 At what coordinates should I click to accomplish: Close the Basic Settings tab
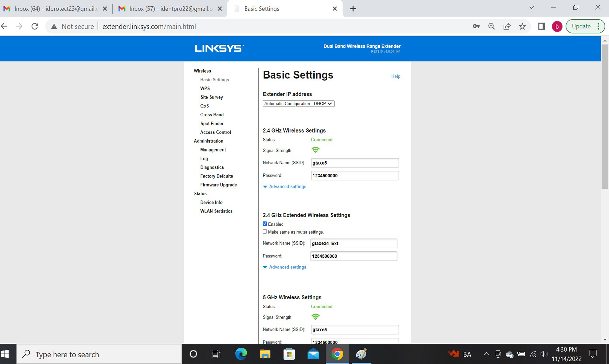[335, 9]
